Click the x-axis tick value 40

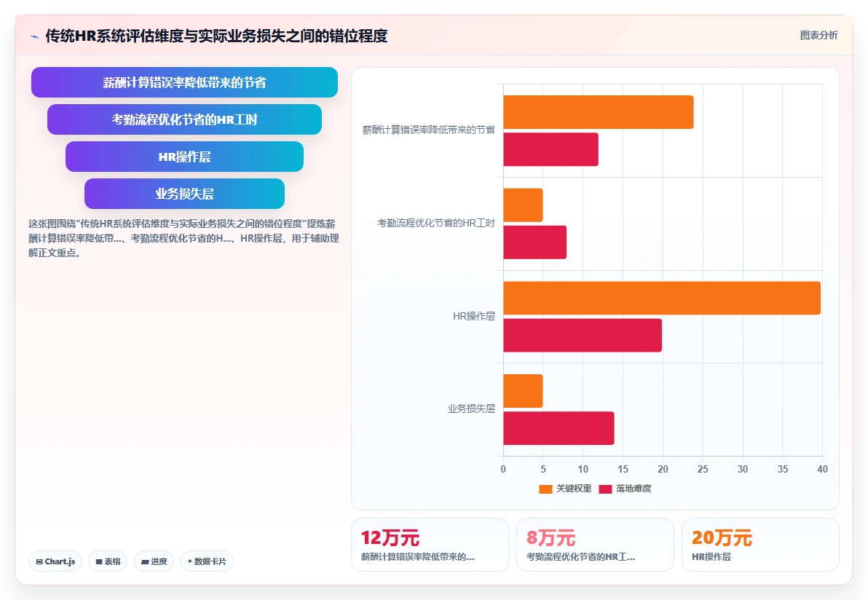tap(822, 470)
